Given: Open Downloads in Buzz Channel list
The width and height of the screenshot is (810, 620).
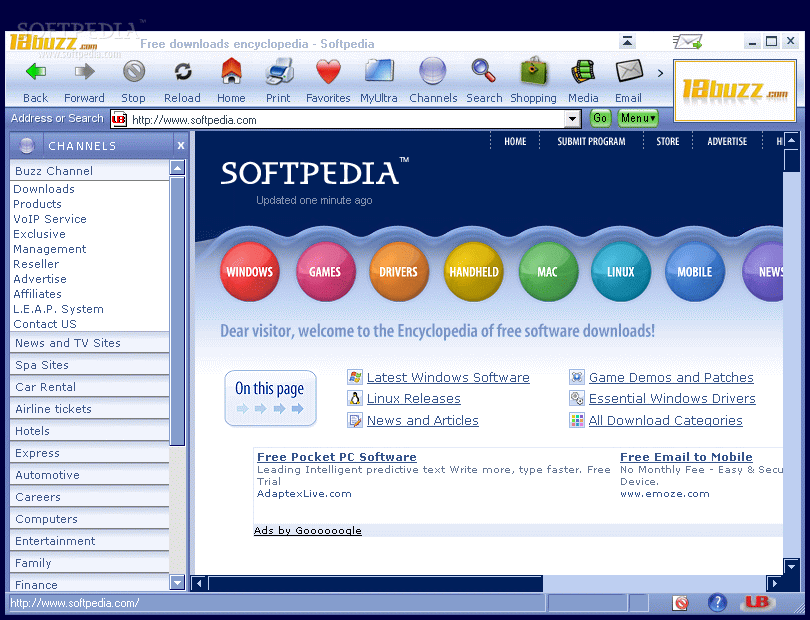Looking at the screenshot, I should [x=44, y=189].
